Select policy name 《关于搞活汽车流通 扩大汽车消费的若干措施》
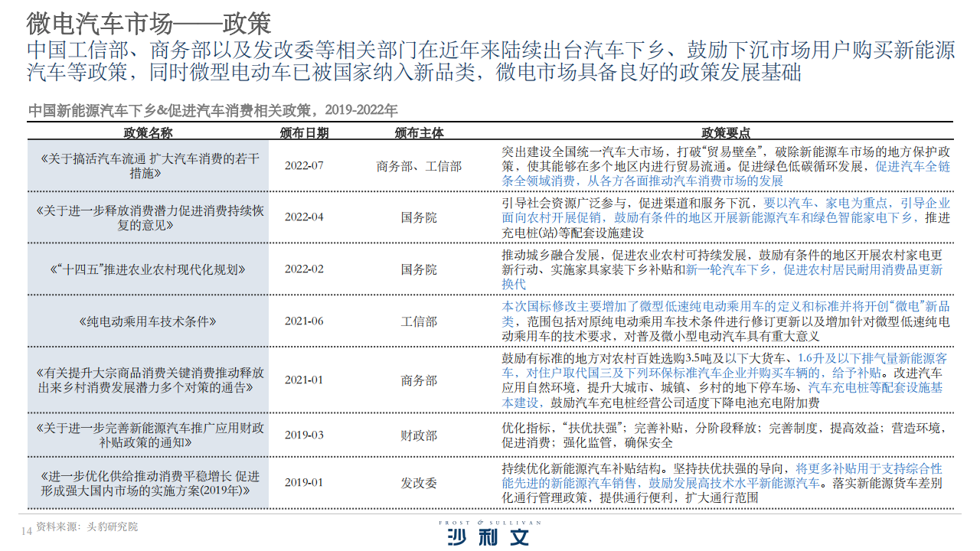 [x=149, y=166]
